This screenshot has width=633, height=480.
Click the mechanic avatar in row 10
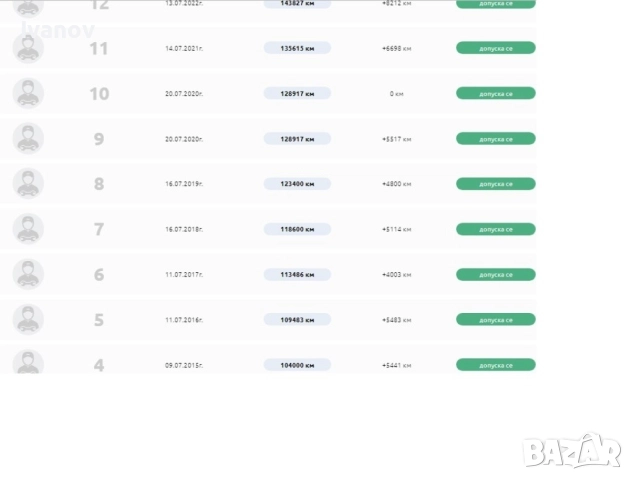[x=28, y=93]
